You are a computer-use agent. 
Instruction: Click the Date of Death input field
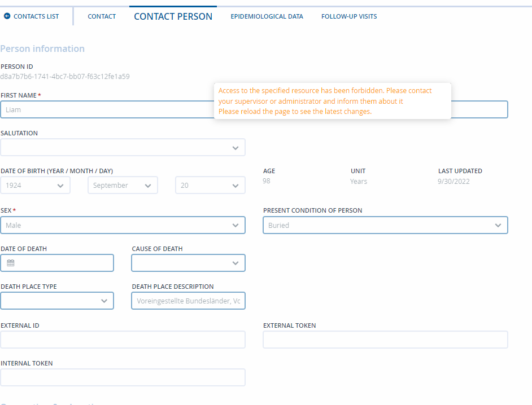point(57,263)
